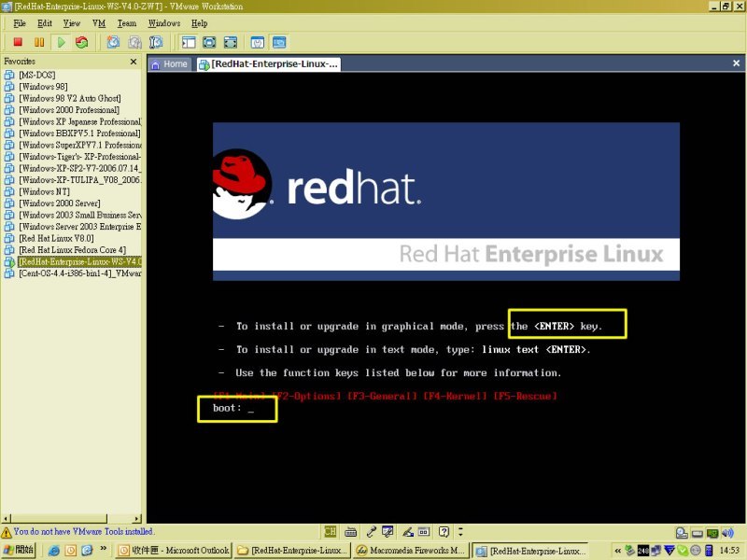The image size is (747, 560).
Task: Toggle the sidebar view toolbar icon
Action: pyautogui.click(x=189, y=42)
